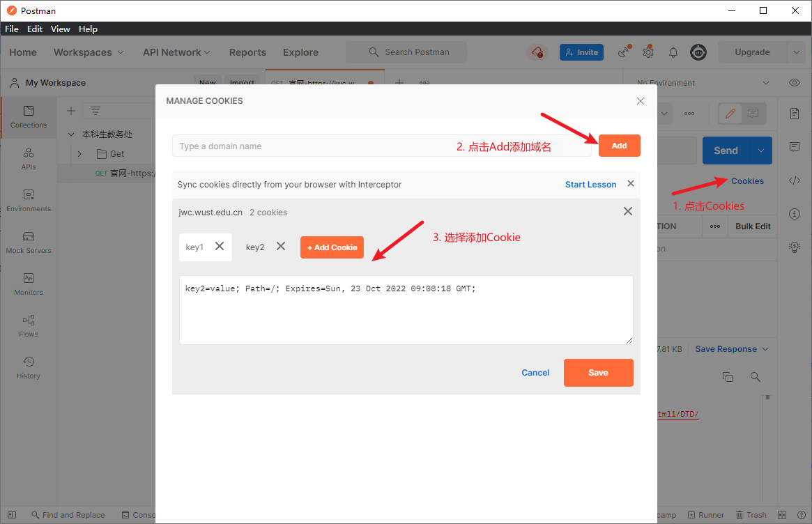
Task: Open the code snippet icon
Action: point(795,180)
